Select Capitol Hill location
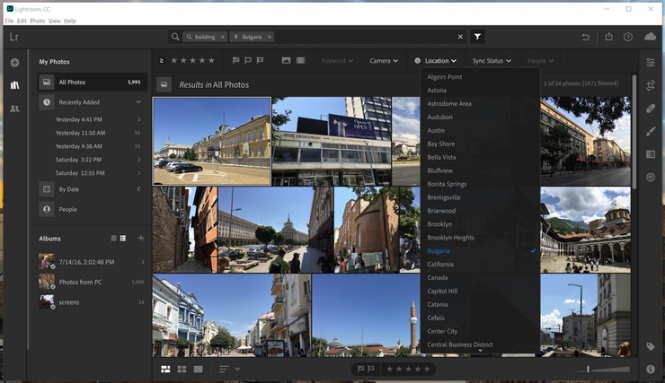This screenshot has height=383, width=665. (442, 291)
